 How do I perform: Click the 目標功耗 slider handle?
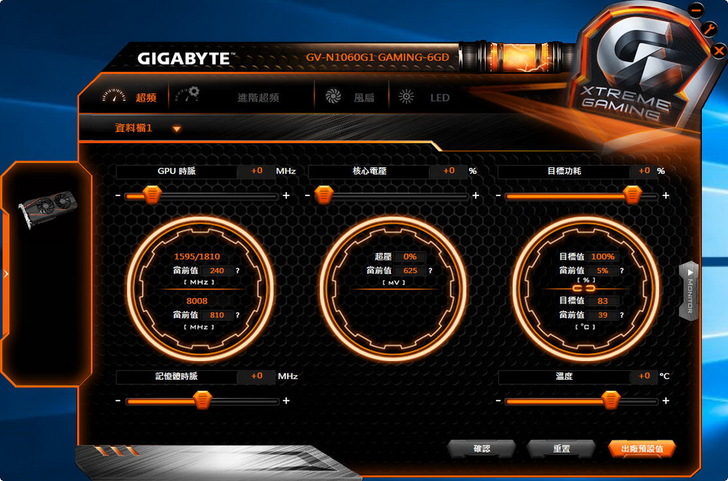632,195
